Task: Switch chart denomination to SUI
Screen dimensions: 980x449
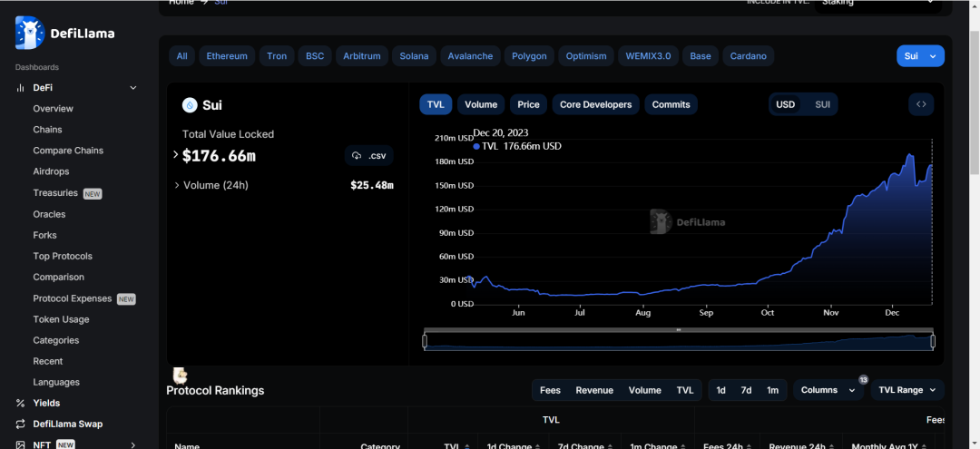Action: point(822,104)
